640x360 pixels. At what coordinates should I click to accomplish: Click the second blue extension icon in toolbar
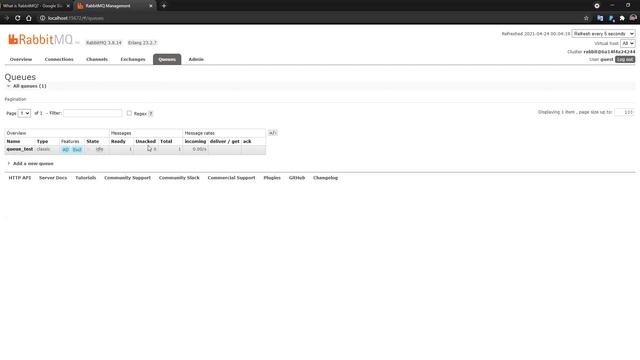pos(611,18)
